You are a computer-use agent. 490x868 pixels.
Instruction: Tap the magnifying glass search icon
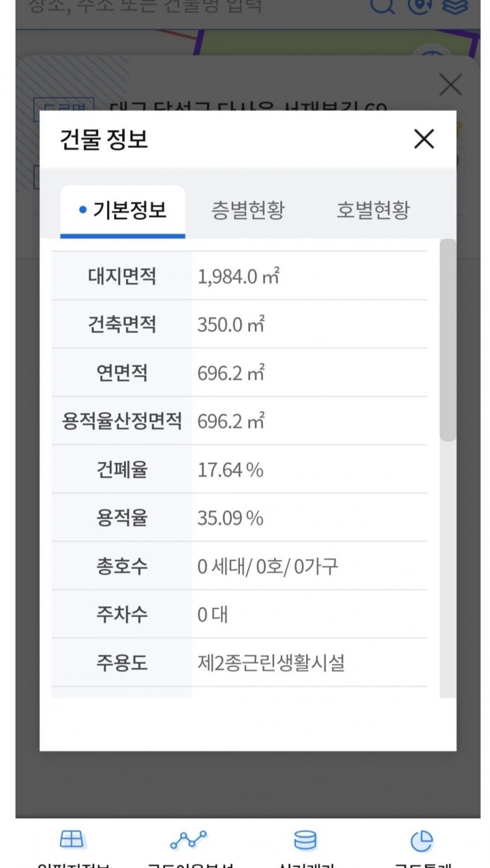click(x=382, y=6)
